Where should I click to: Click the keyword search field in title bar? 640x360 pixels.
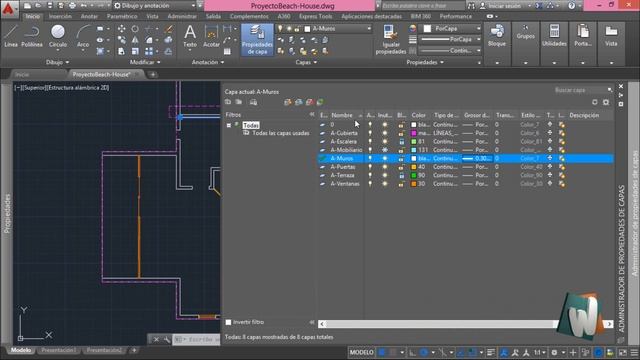pos(423,6)
